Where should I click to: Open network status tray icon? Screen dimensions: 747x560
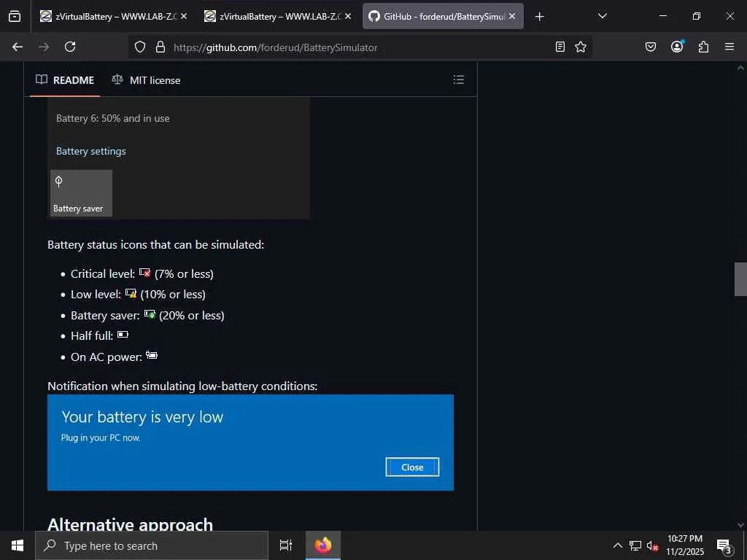[635, 545]
